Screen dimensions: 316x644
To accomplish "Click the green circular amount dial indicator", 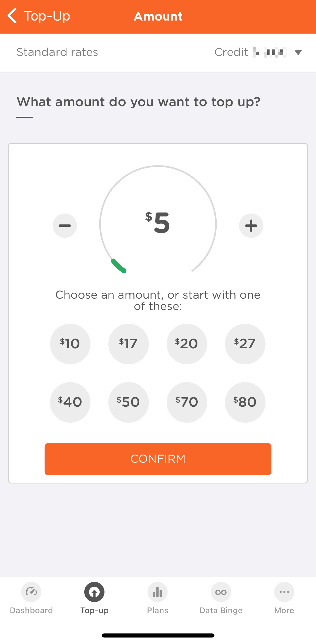I will pos(119,266).
